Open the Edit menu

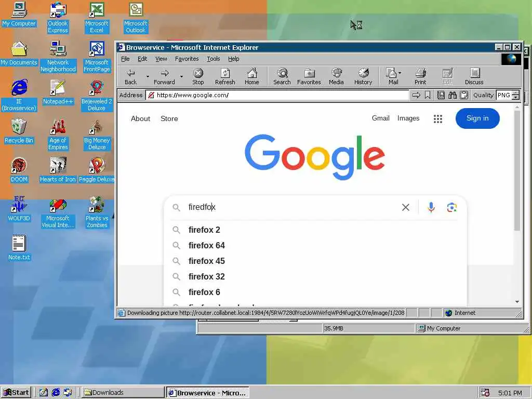click(x=142, y=59)
